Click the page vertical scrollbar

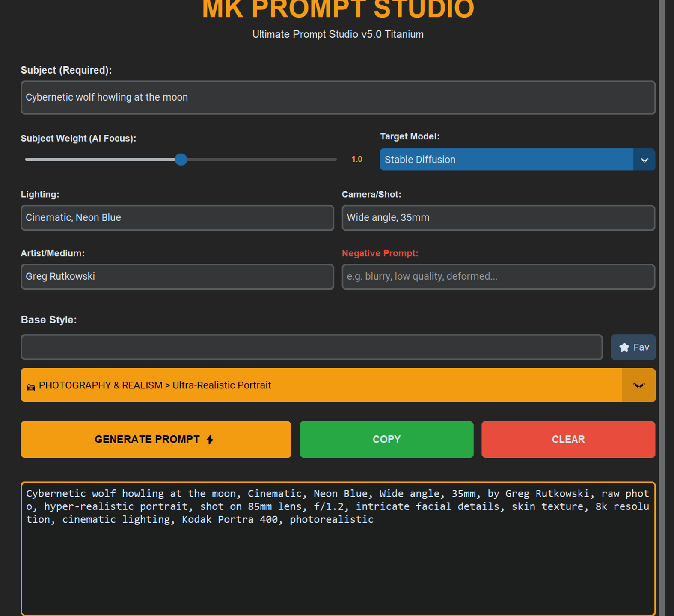click(x=662, y=308)
